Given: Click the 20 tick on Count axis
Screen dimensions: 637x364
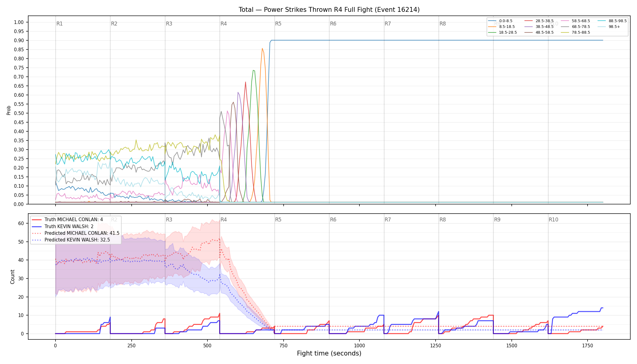Looking at the screenshot, I should click(21, 297).
